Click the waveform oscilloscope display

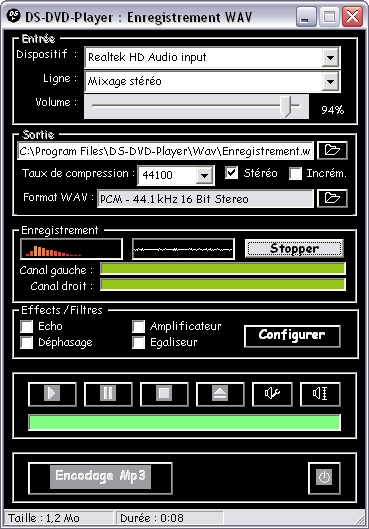pos(183,249)
